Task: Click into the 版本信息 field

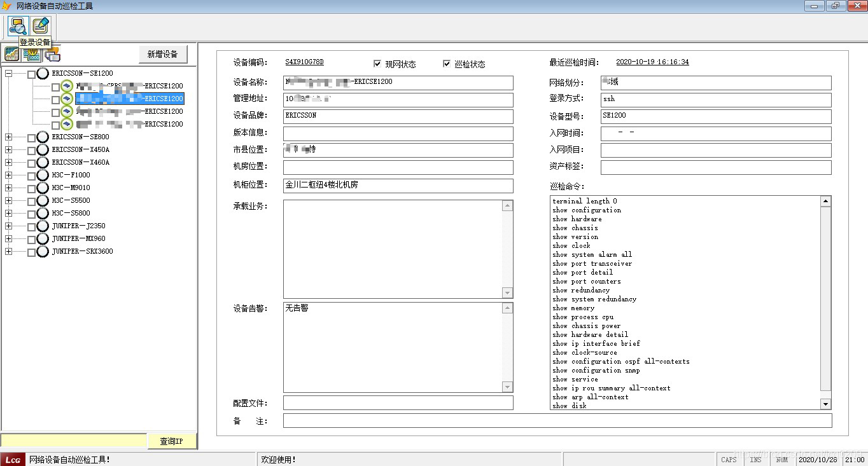Action: click(x=398, y=134)
